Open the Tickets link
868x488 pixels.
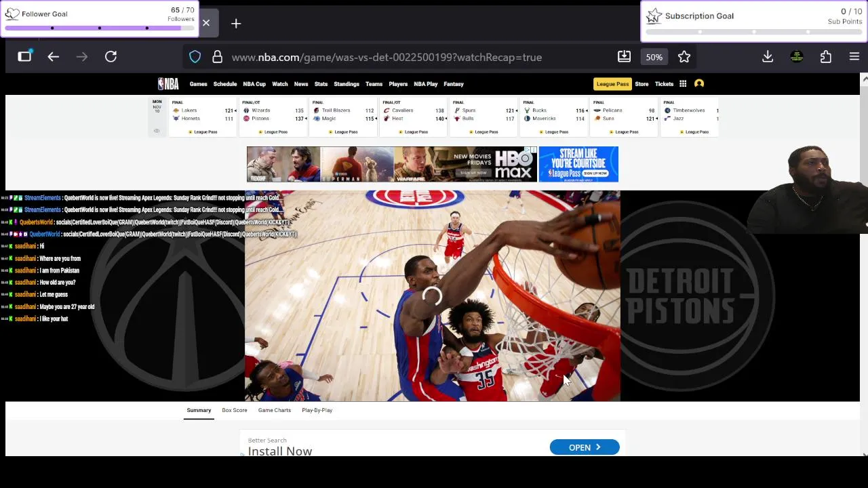coord(664,84)
